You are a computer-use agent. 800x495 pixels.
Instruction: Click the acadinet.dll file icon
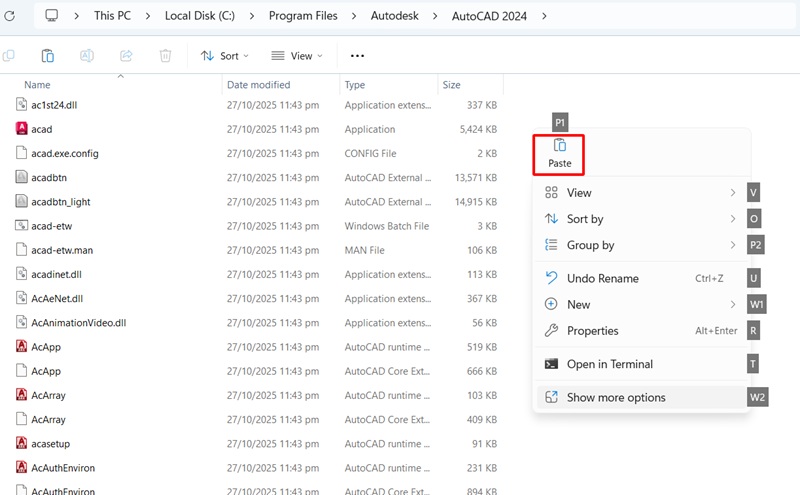[21, 274]
